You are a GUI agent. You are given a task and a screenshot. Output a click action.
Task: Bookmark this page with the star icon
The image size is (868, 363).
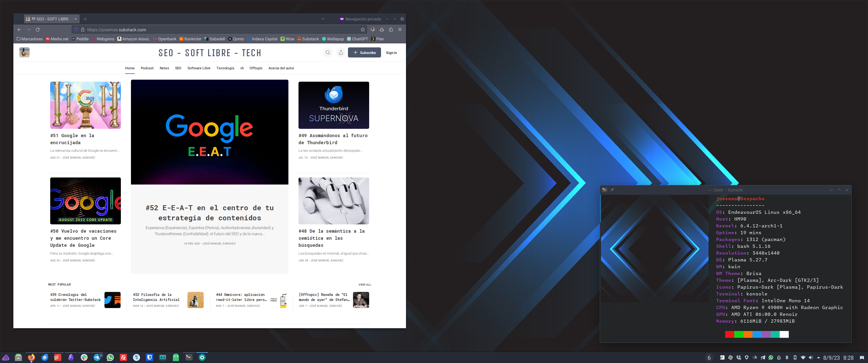(363, 30)
